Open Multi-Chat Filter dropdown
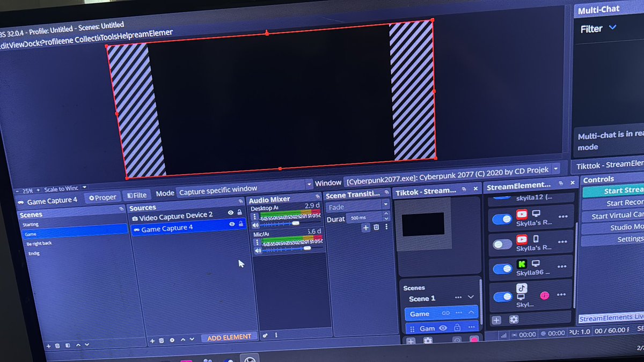This screenshot has width=644, height=362. tap(598, 28)
